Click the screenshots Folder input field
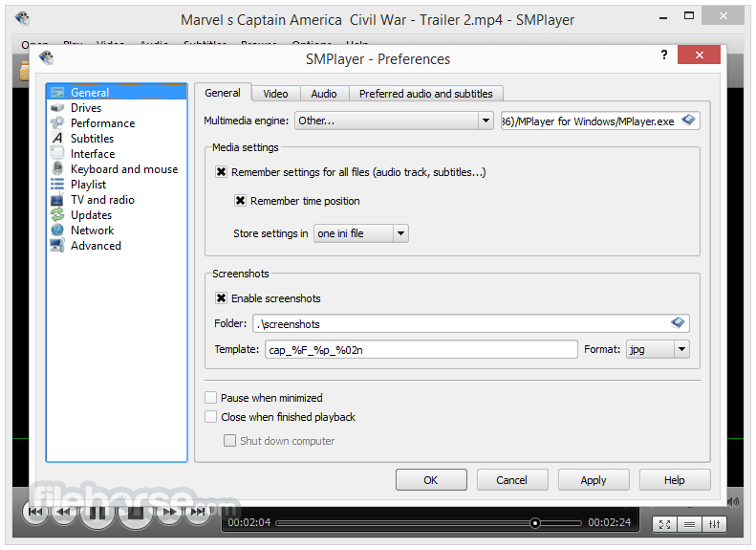This screenshot has height=550, width=756. tap(471, 323)
